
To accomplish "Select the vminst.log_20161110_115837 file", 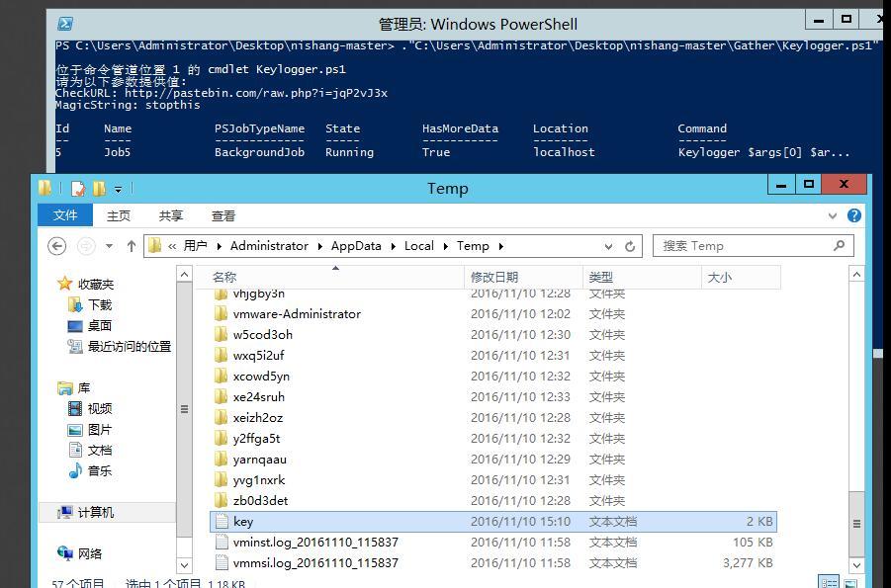I will [493, 543].
